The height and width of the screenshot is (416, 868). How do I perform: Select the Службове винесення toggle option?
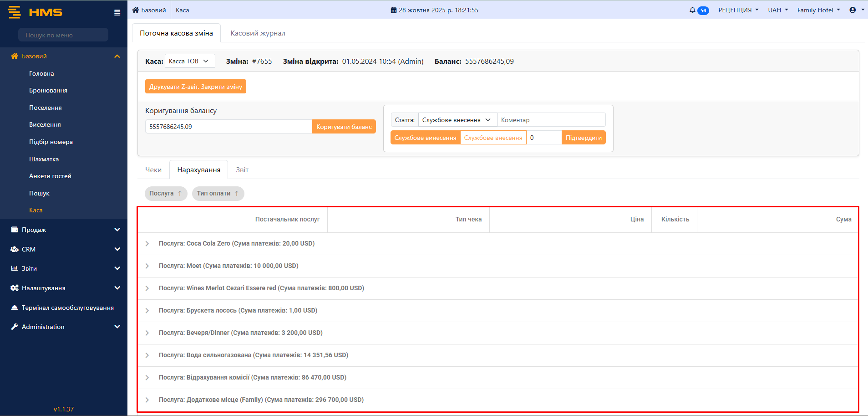(x=425, y=138)
